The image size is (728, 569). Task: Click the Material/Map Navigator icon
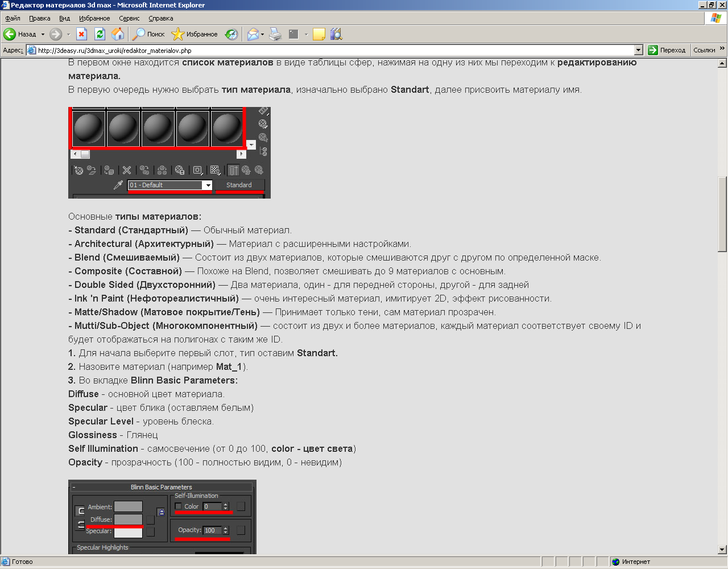[x=263, y=151]
